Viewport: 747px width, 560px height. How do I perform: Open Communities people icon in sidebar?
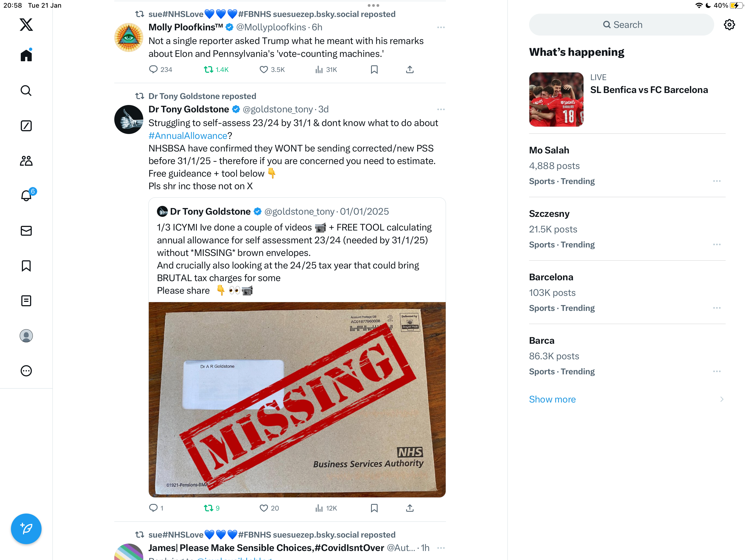pyautogui.click(x=26, y=161)
